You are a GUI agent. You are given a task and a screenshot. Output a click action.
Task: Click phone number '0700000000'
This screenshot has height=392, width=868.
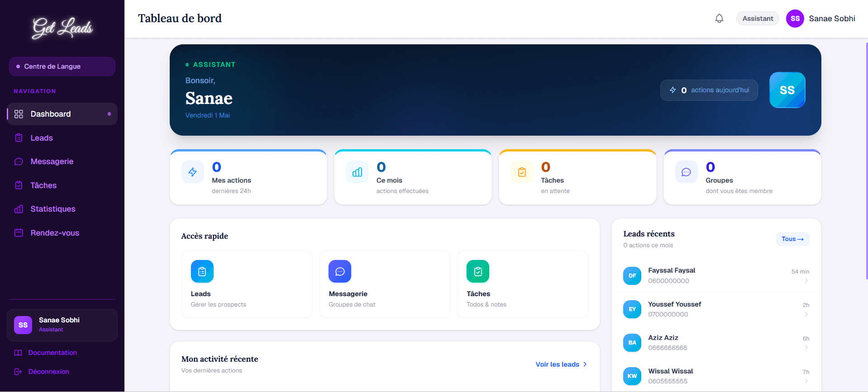[668, 314]
